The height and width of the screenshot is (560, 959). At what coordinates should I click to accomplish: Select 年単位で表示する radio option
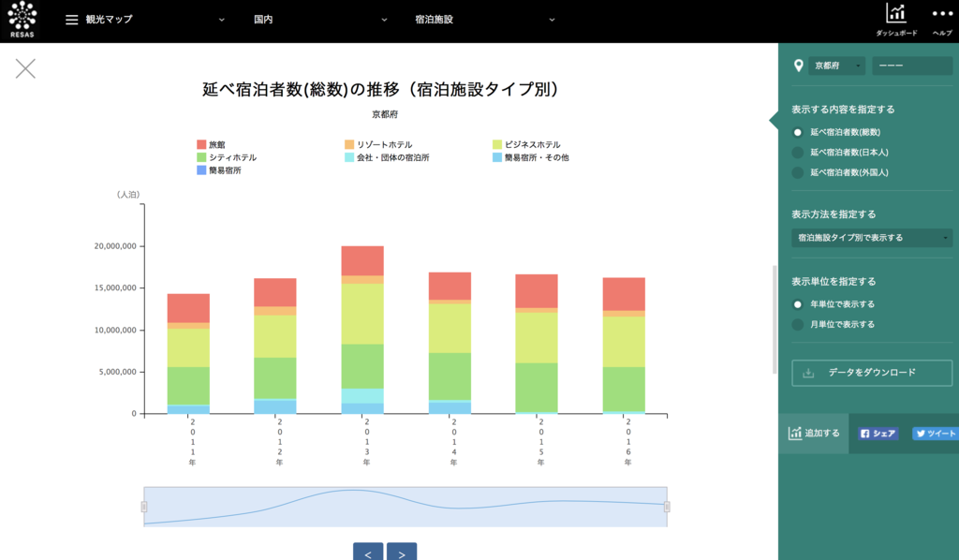pyautogui.click(x=798, y=303)
